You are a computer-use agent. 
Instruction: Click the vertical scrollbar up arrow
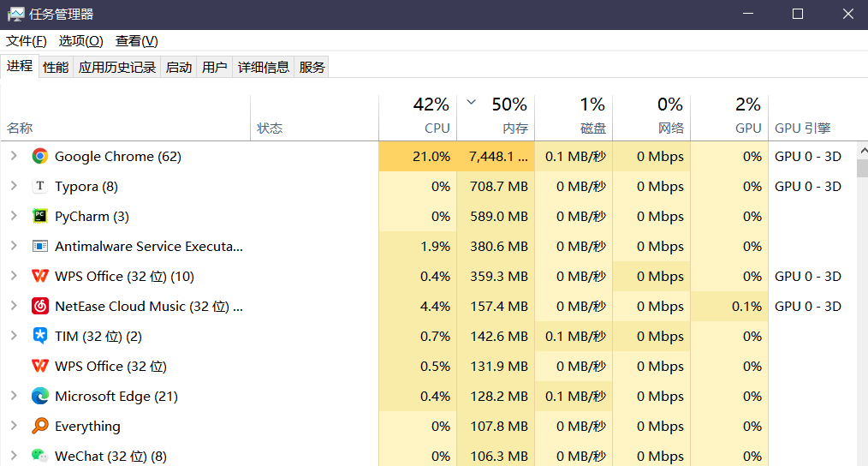[x=862, y=148]
